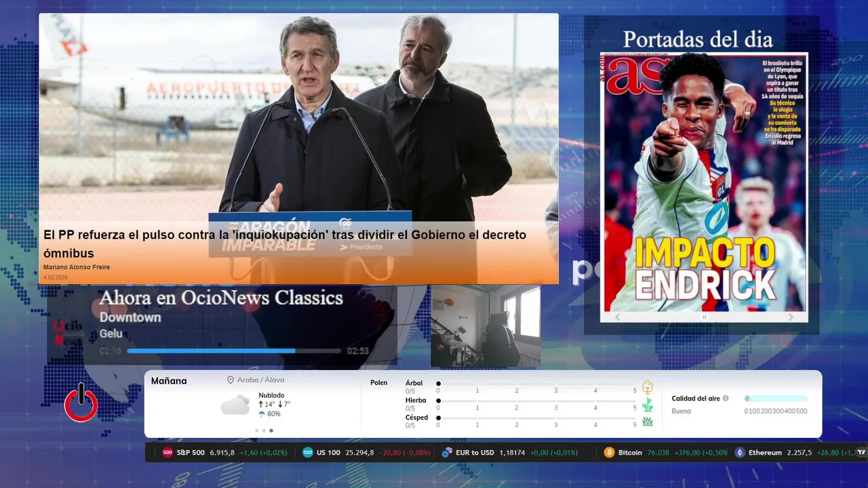Click the EUR to USD rate '1,18174'
This screenshot has width=868, height=488.
[512, 453]
